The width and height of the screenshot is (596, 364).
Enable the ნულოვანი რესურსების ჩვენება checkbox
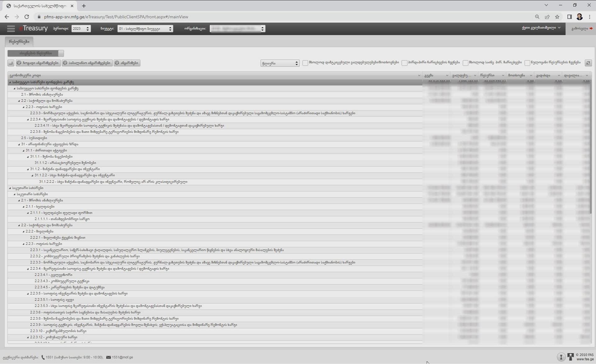pos(527,63)
